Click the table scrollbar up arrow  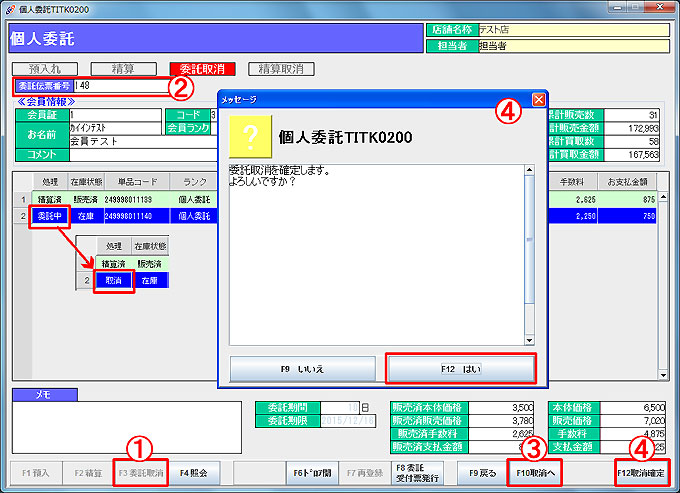pos(663,196)
